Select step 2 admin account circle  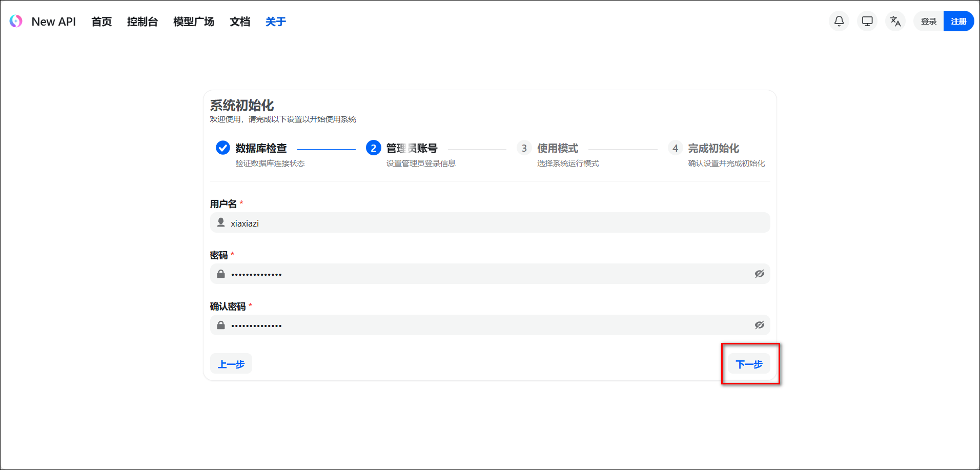coord(374,148)
